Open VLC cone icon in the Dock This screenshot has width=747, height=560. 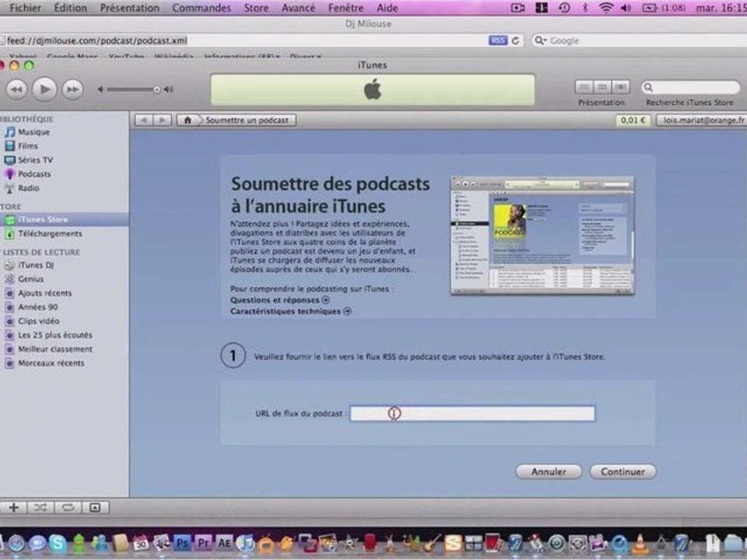click(x=640, y=544)
